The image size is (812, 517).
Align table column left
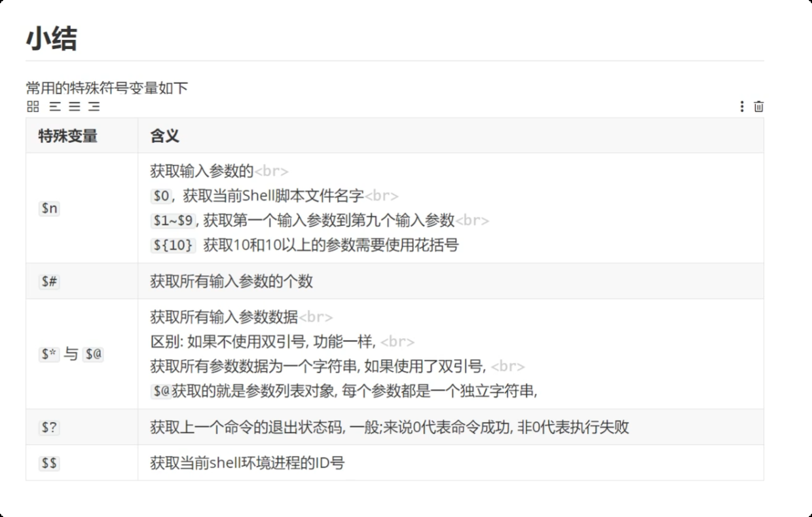[55, 106]
